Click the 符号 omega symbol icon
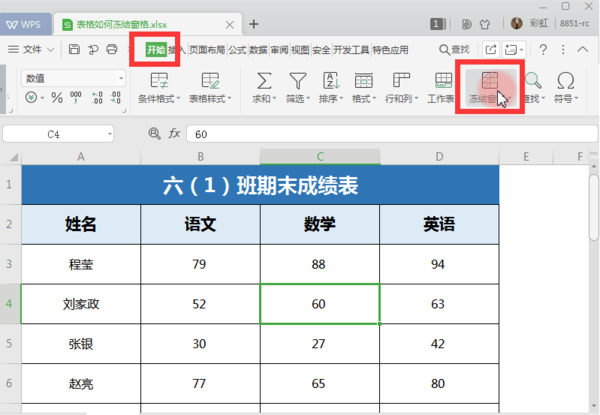 click(x=565, y=82)
